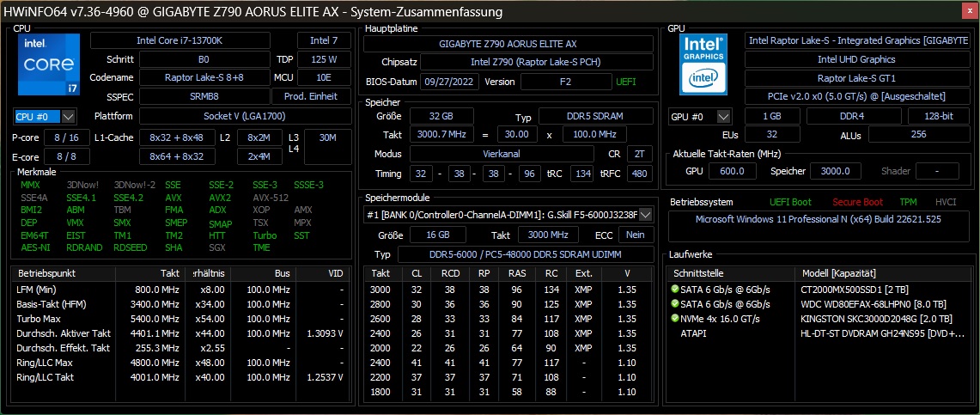Select the ECC value Nein
Screen dimensions: 980x415
coord(636,235)
